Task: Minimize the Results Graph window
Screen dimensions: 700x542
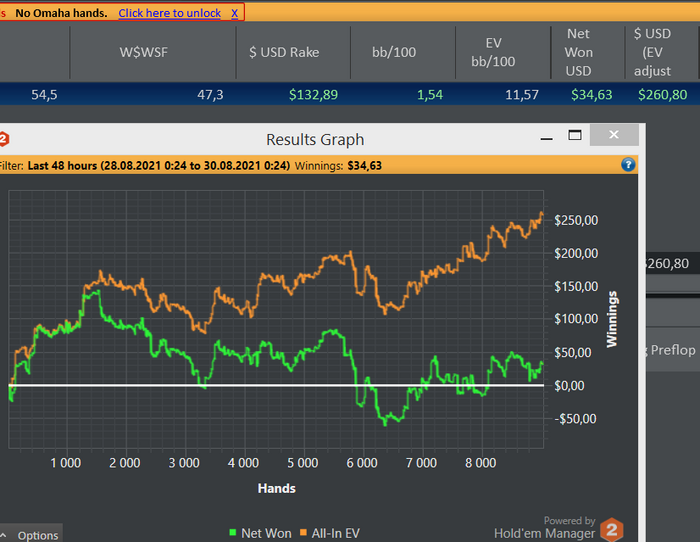Action: tap(546, 139)
